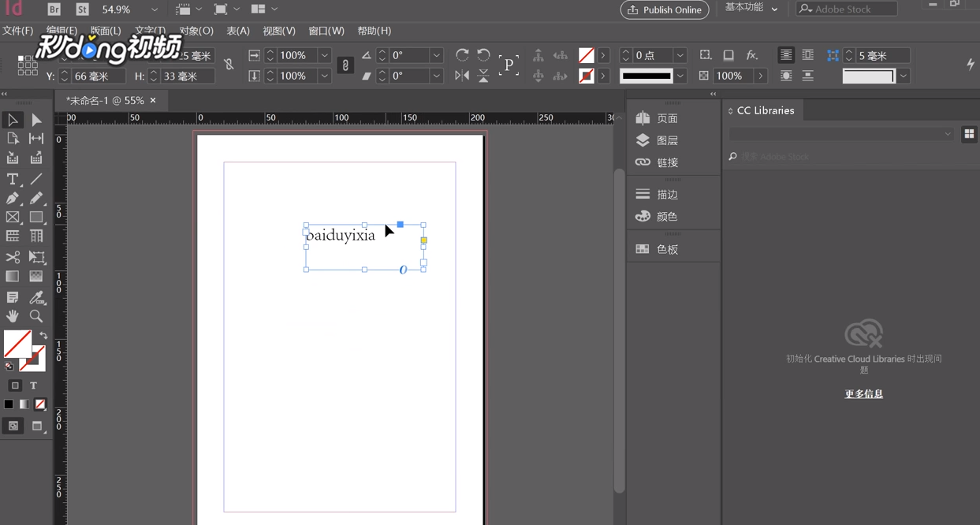Open the 视图(V) menu
Screen dimensions: 980x525
pos(278,31)
